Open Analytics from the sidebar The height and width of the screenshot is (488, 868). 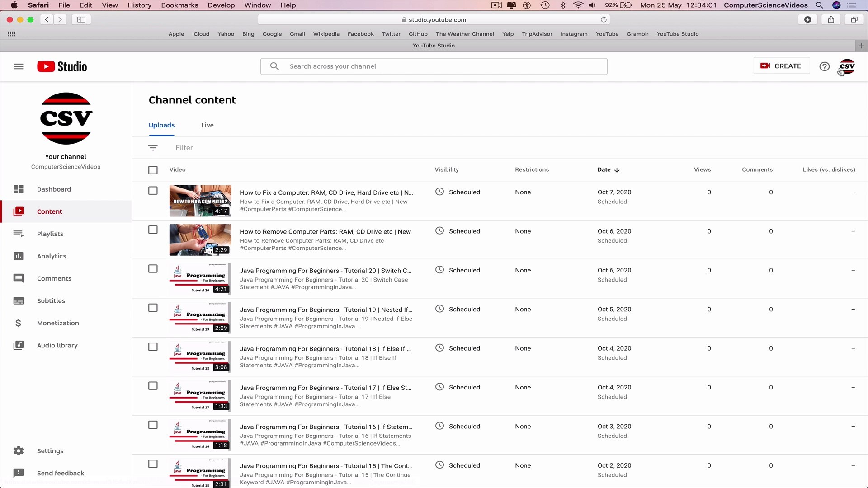click(x=51, y=256)
